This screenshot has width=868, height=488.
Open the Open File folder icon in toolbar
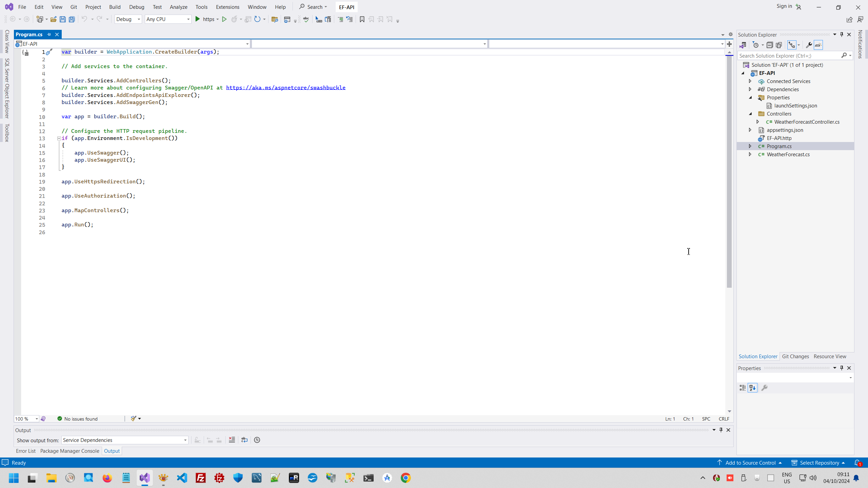tap(53, 19)
